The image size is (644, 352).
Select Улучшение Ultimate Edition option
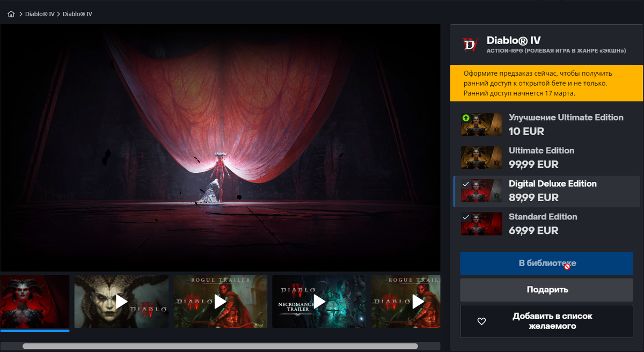pos(547,124)
